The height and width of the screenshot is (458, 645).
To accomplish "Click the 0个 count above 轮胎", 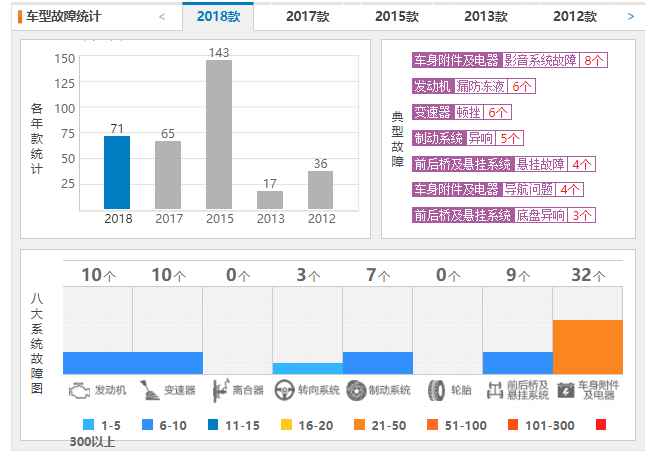I will coord(448,275).
